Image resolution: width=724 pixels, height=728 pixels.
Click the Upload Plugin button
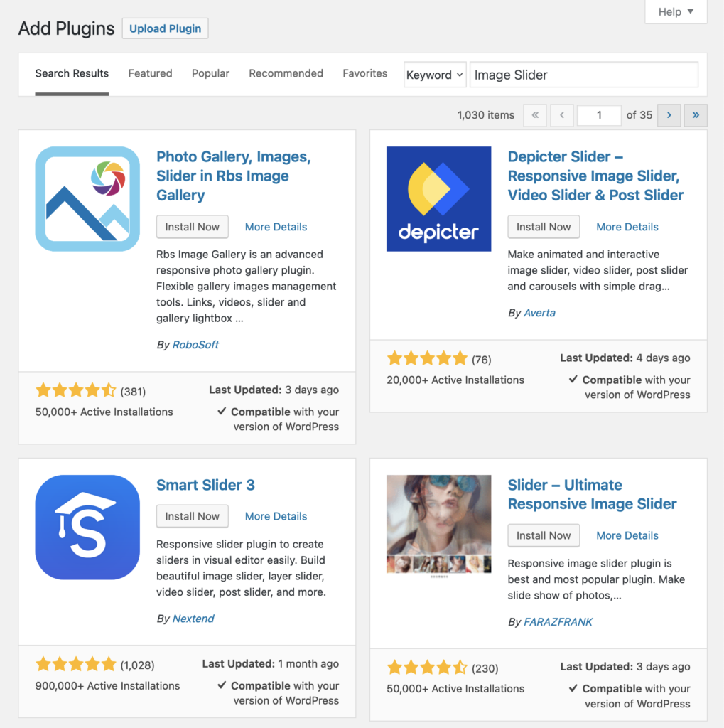click(x=165, y=29)
